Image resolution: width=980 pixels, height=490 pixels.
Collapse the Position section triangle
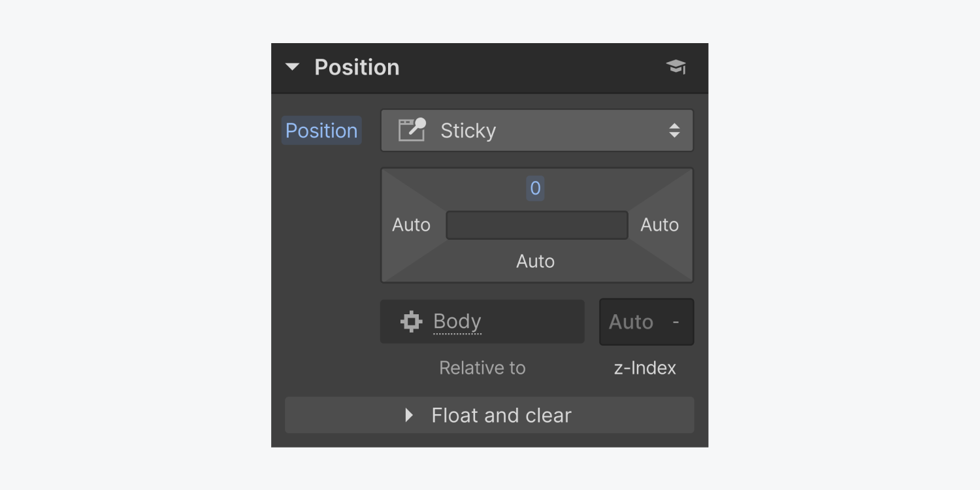[x=292, y=67]
